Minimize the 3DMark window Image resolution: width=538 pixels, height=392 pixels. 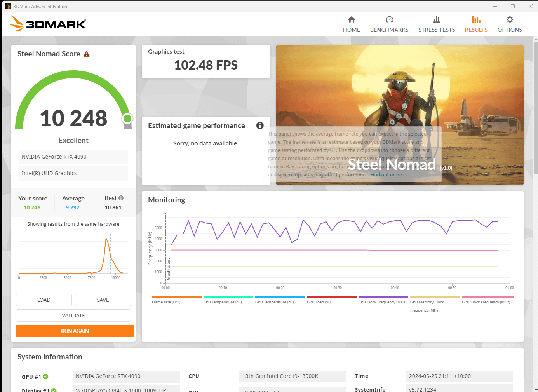pos(495,6)
